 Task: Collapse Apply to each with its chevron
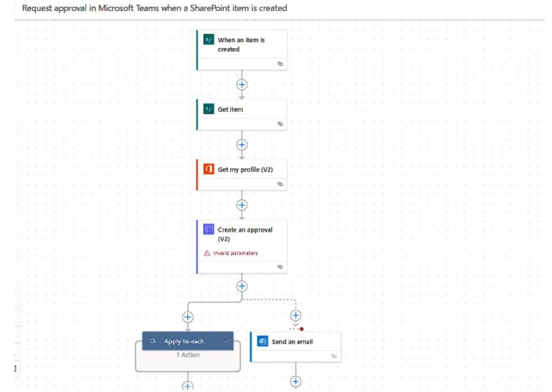point(227,341)
